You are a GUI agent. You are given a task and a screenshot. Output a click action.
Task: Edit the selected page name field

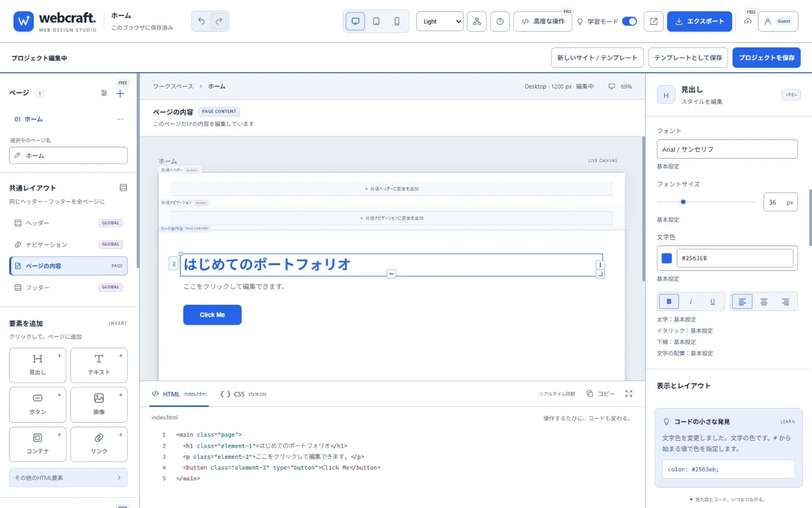pyautogui.click(x=68, y=155)
